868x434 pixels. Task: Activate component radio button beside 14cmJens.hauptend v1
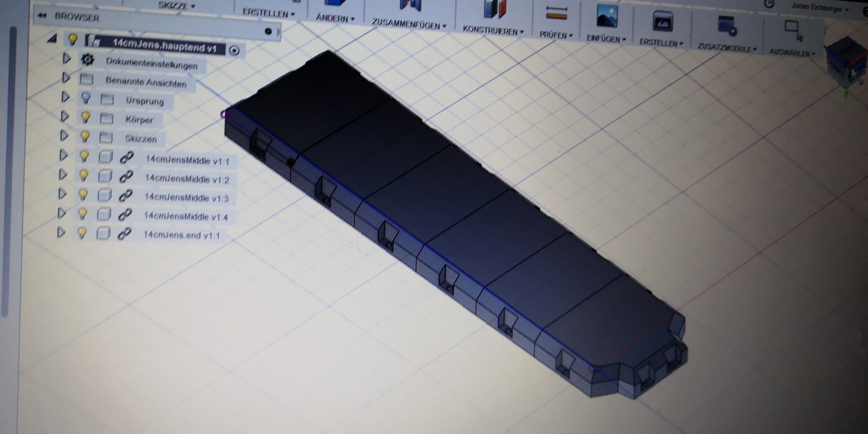point(234,50)
